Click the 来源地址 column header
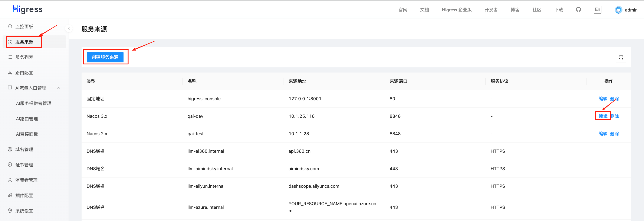 click(x=297, y=81)
